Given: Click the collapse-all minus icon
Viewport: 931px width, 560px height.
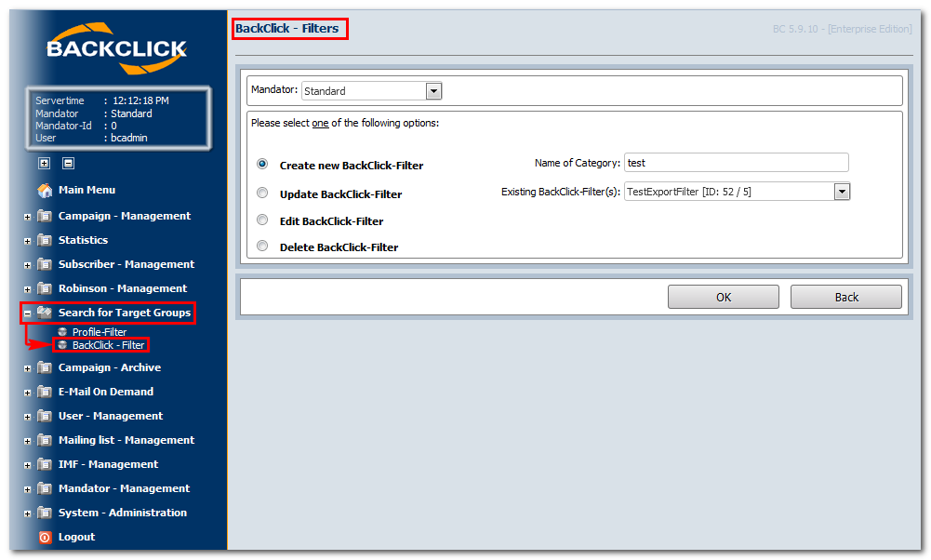Looking at the screenshot, I should pyautogui.click(x=68, y=163).
